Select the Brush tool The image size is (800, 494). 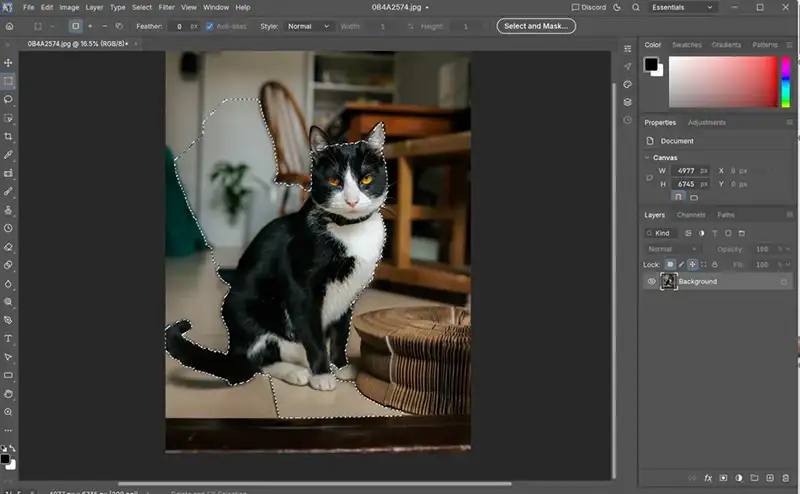(8, 191)
